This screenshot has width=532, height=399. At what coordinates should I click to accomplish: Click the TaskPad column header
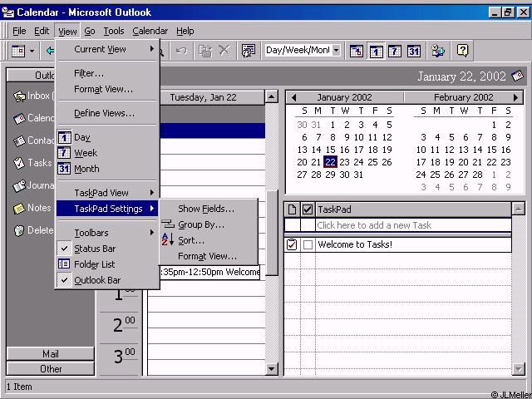point(413,209)
